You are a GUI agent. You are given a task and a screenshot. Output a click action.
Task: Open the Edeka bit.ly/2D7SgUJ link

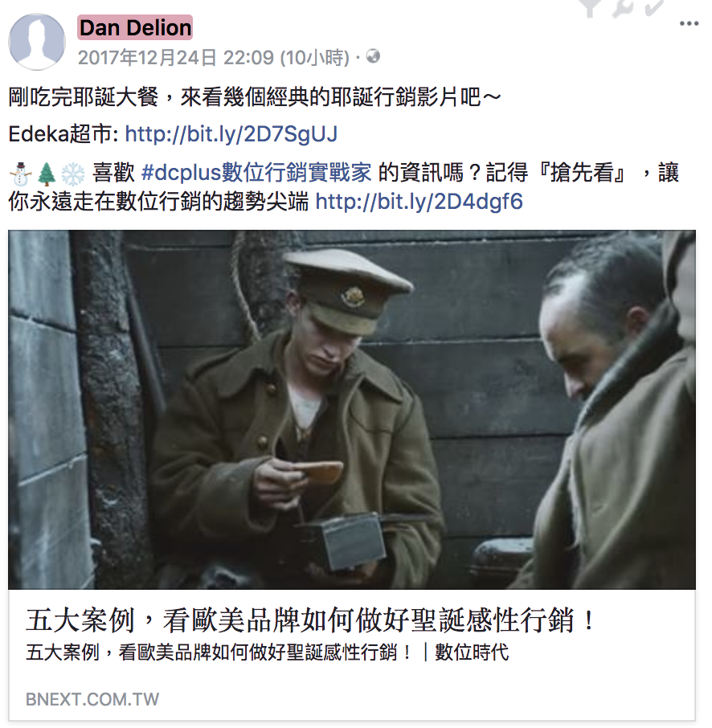pyautogui.click(x=231, y=133)
